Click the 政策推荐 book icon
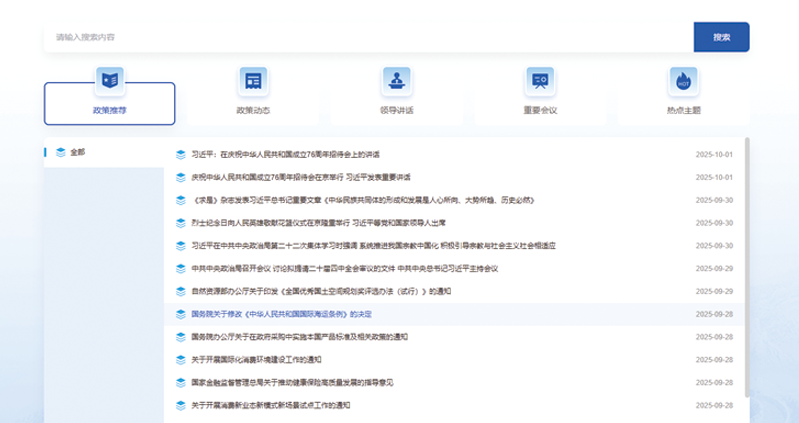 (x=109, y=80)
